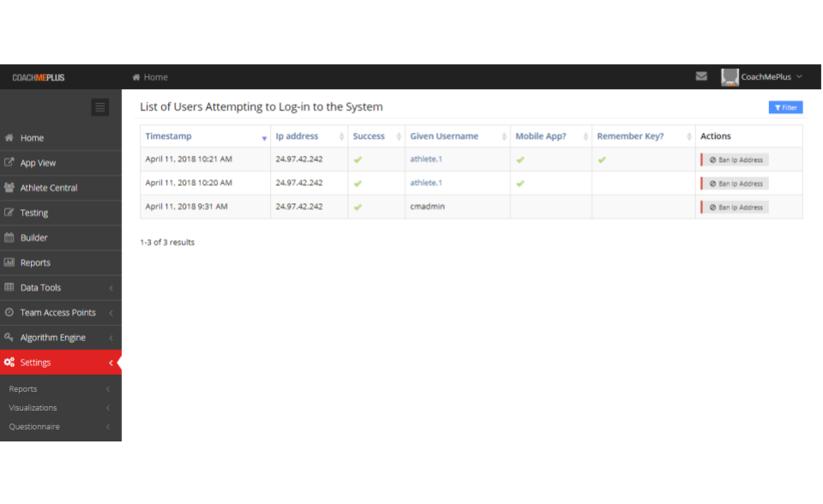Click the App View external link icon

9,162
